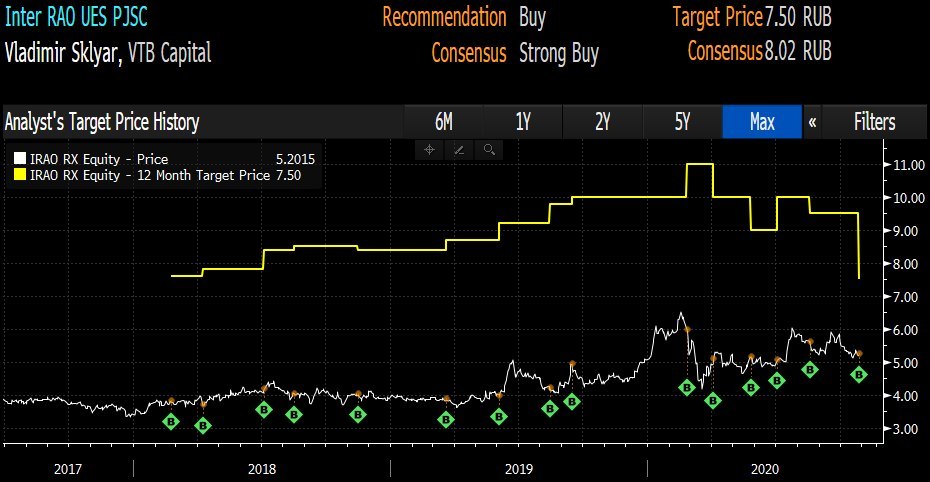
Task: Click the Recommendation label
Action: point(444,17)
